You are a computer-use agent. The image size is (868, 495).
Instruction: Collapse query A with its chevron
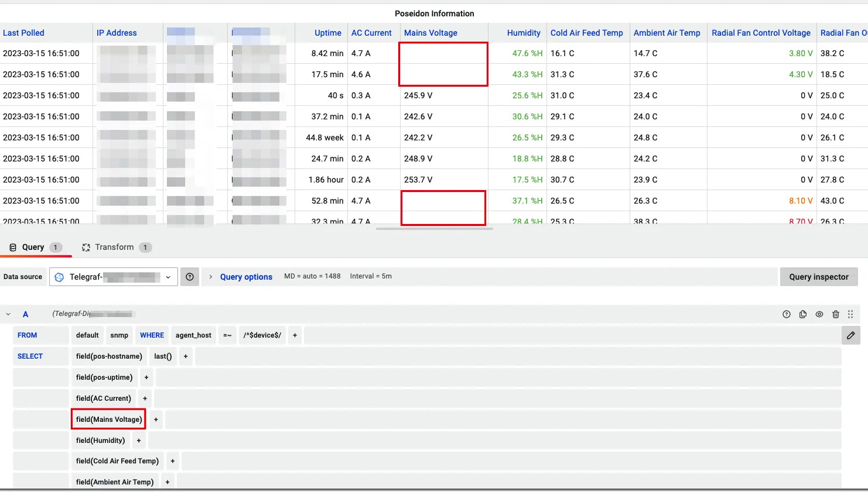(9, 314)
